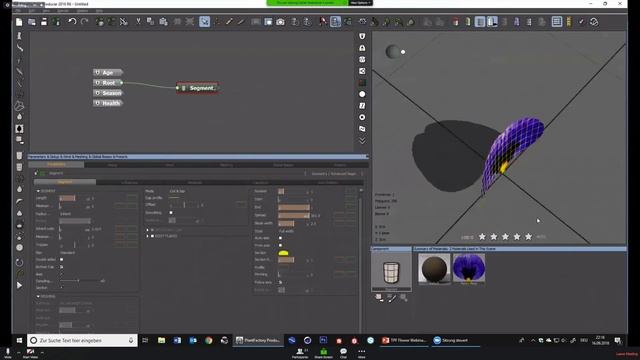The width and height of the screenshot is (640, 360).
Task: Toggle the From size checkbox
Action: [280, 245]
